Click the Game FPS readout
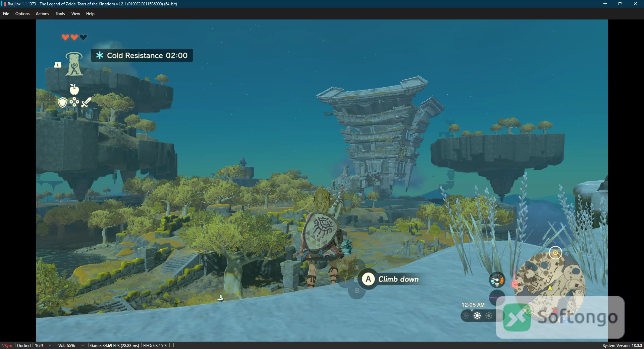This screenshot has width=644, height=349. click(114, 345)
